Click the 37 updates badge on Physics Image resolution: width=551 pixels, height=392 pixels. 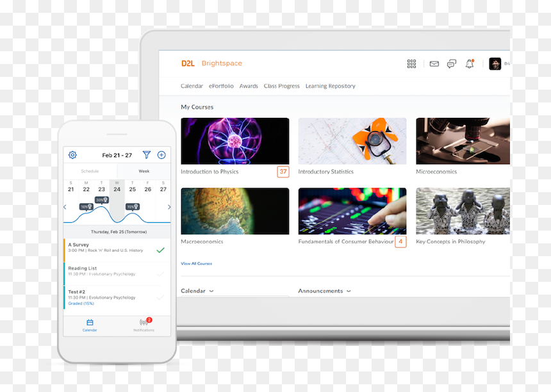pos(283,172)
